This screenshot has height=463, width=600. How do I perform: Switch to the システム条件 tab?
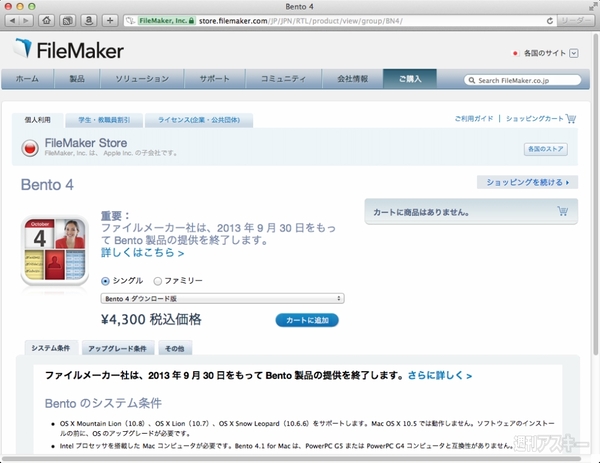(51, 348)
